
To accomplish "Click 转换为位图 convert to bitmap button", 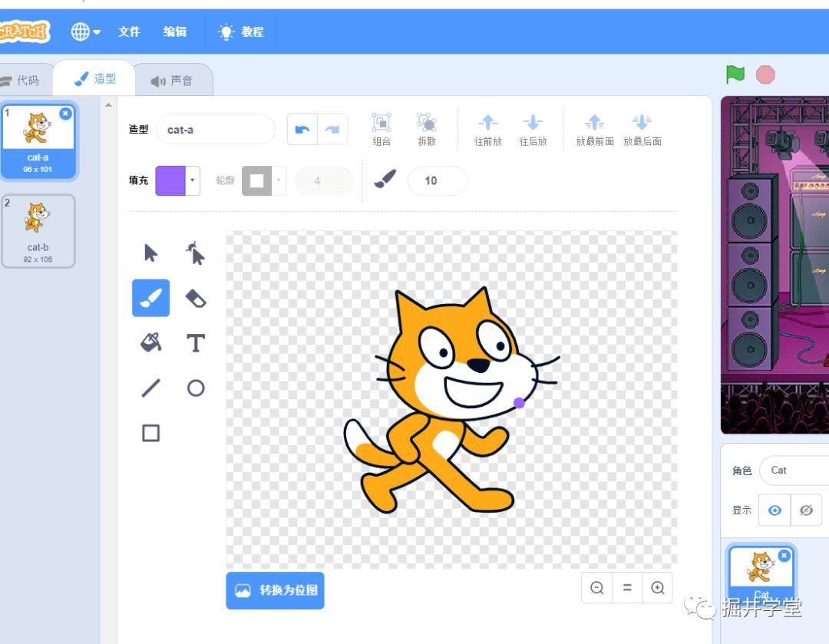I will pyautogui.click(x=275, y=590).
